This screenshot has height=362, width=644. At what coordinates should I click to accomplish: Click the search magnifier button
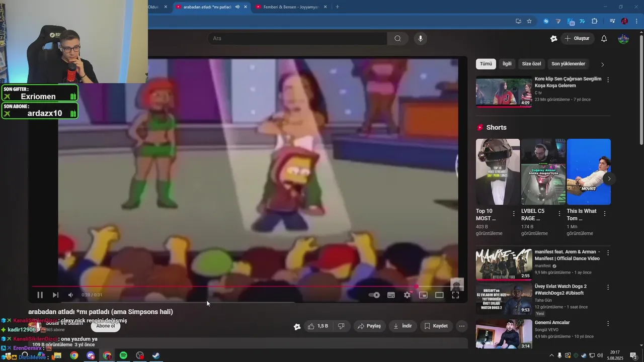tap(397, 38)
